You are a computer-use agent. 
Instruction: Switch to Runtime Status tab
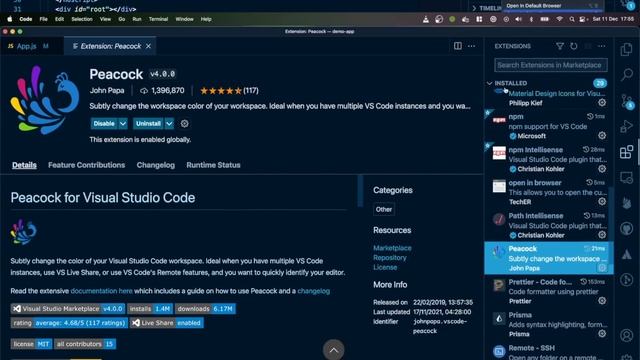[x=213, y=165]
